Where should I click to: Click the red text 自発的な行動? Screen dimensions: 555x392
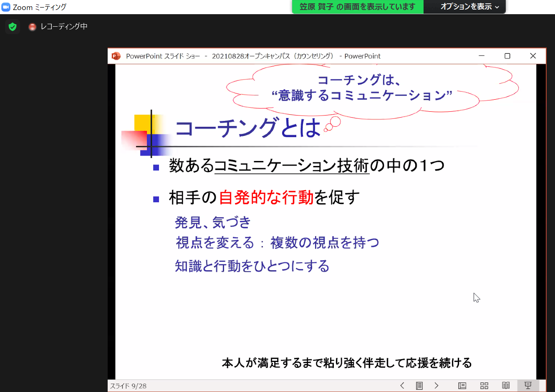click(x=266, y=197)
